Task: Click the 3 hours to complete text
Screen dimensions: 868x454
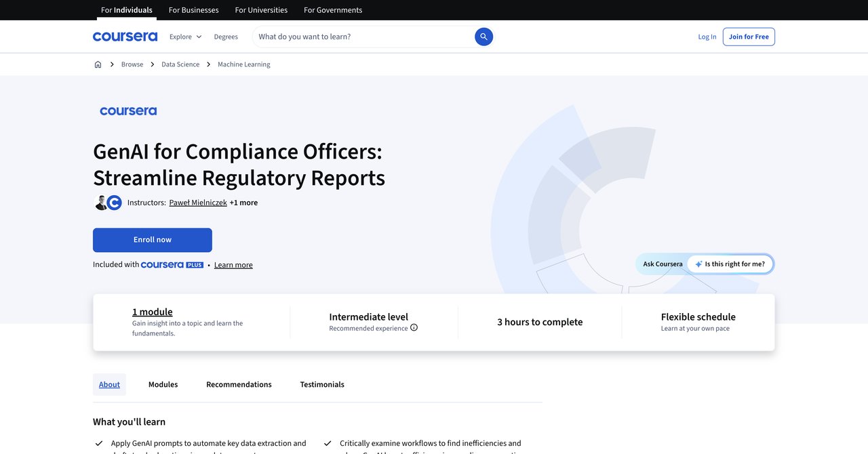Action: click(540, 322)
